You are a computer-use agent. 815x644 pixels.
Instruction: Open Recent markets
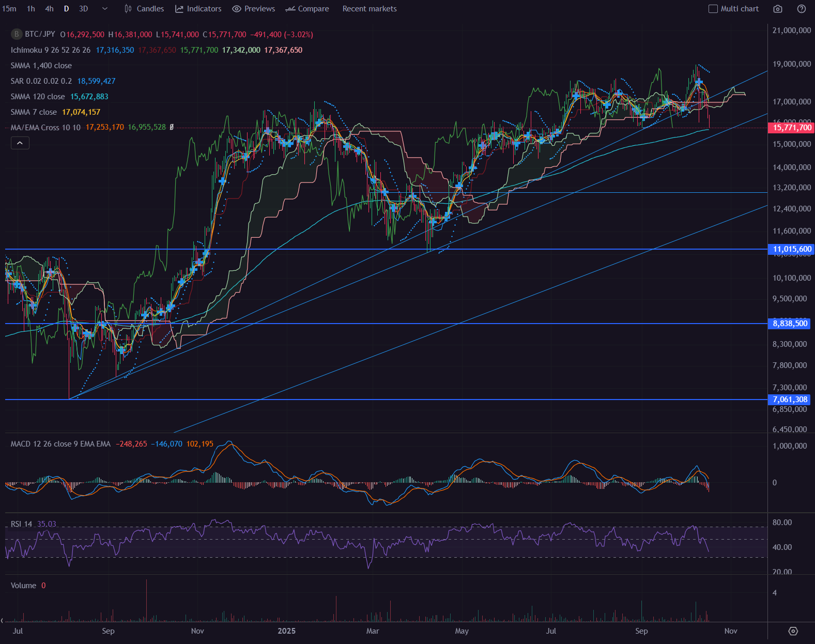point(370,9)
